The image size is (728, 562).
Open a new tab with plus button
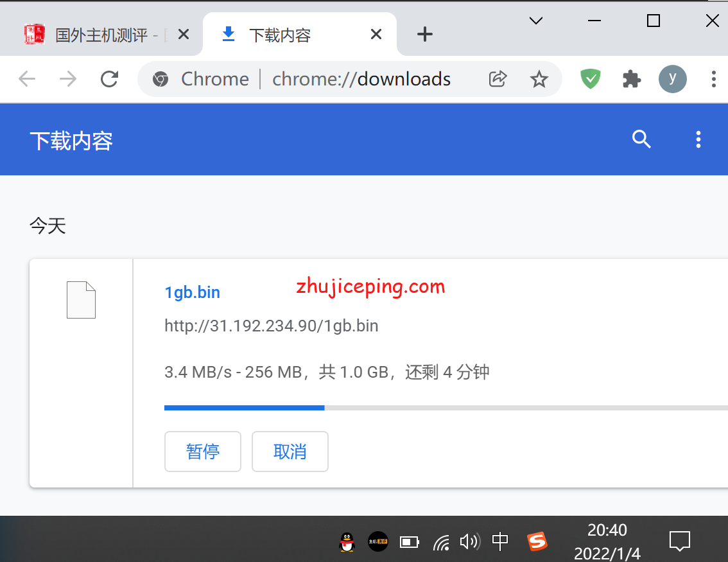(425, 35)
